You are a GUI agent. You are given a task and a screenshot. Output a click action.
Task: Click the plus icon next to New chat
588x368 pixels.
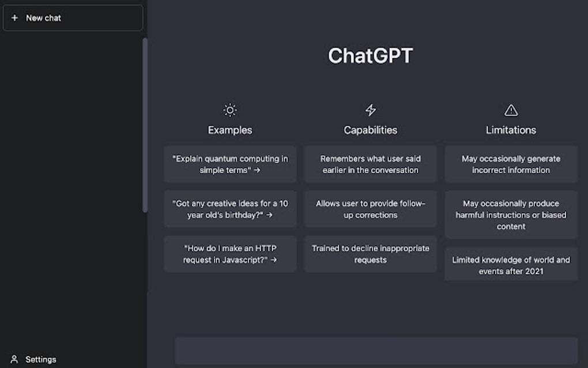[x=15, y=18]
